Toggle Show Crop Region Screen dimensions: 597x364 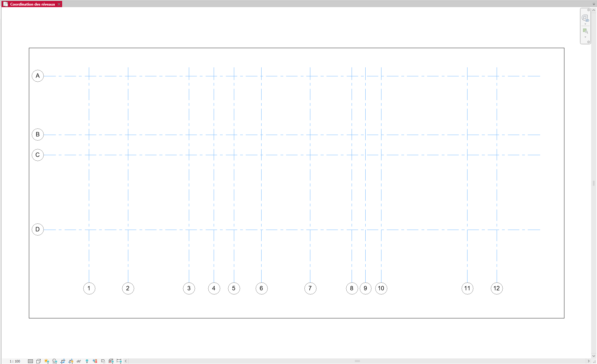[71, 361]
